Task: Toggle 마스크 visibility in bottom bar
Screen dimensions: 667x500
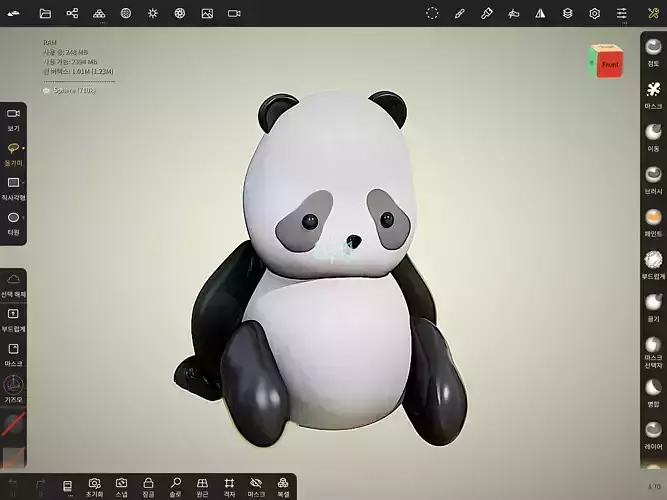Action: tap(256, 487)
